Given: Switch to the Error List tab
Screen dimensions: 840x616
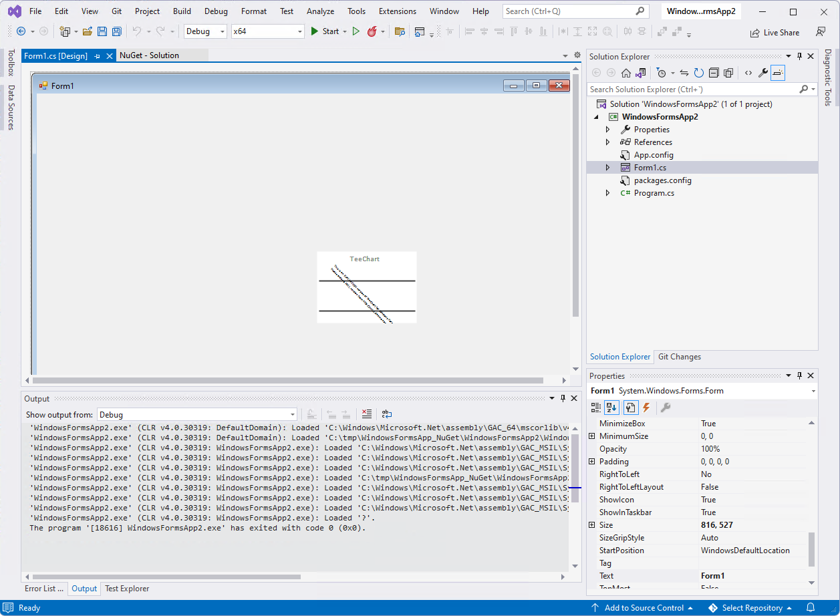Looking at the screenshot, I should click(x=44, y=589).
